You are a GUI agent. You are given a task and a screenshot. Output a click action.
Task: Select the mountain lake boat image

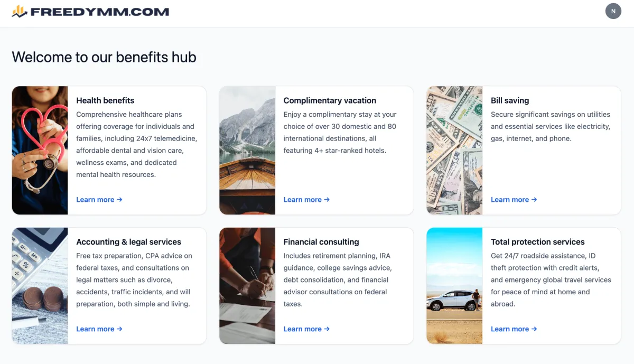pos(247,151)
